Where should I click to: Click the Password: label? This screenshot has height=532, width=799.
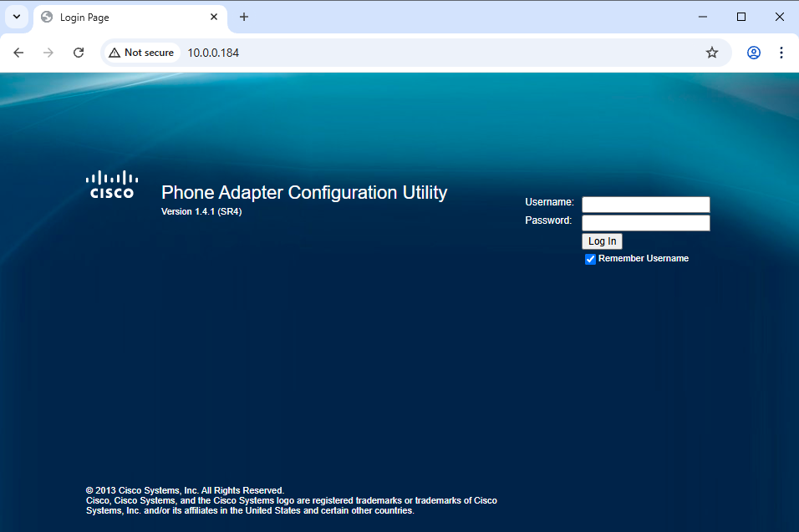pos(548,220)
